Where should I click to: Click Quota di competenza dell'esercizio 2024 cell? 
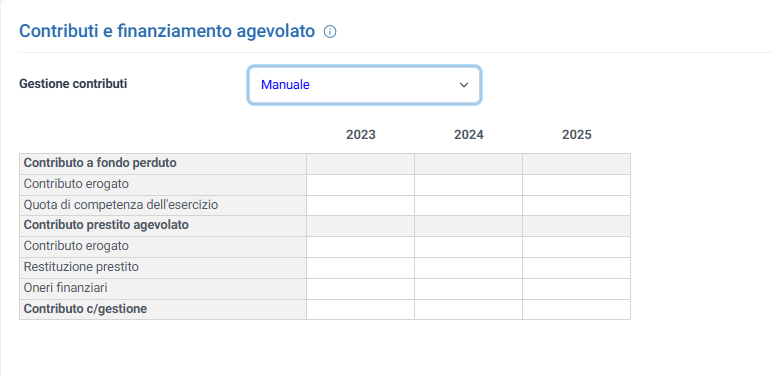(x=468, y=205)
